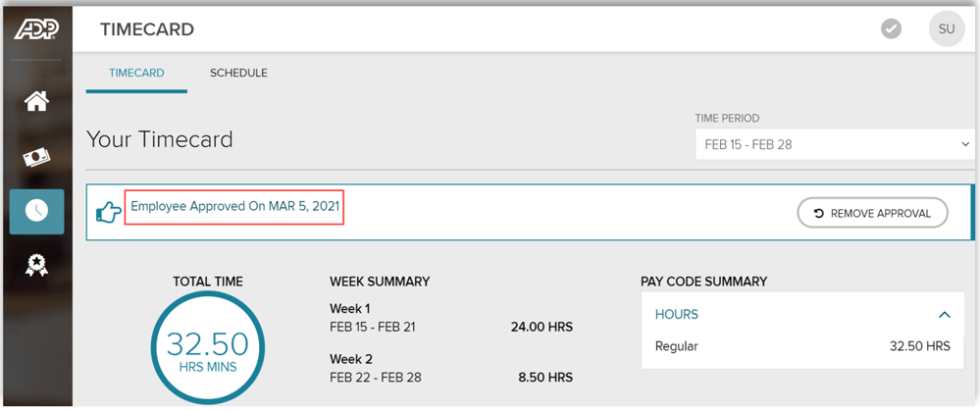
Task: Click the Remove Approval button
Action: pyautogui.click(x=872, y=213)
